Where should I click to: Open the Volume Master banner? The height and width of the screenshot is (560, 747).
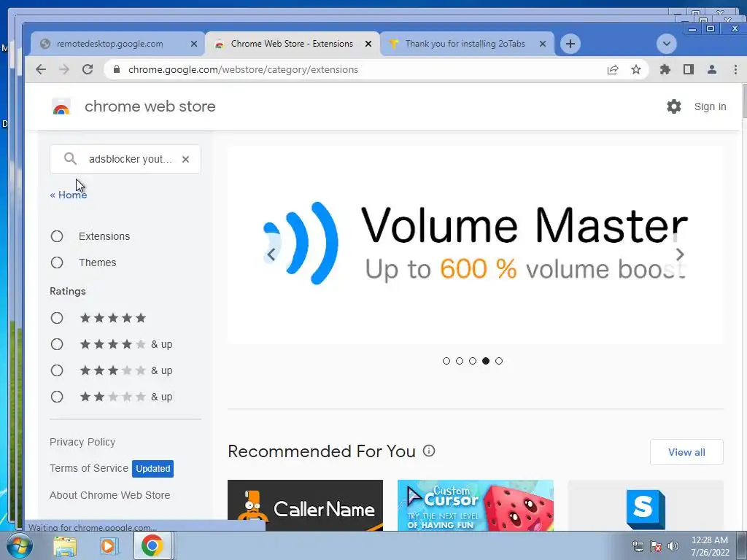tap(476, 245)
